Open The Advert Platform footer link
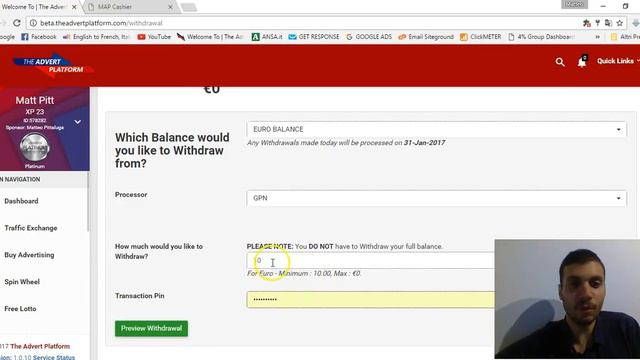The width and height of the screenshot is (640, 360). coord(40,346)
